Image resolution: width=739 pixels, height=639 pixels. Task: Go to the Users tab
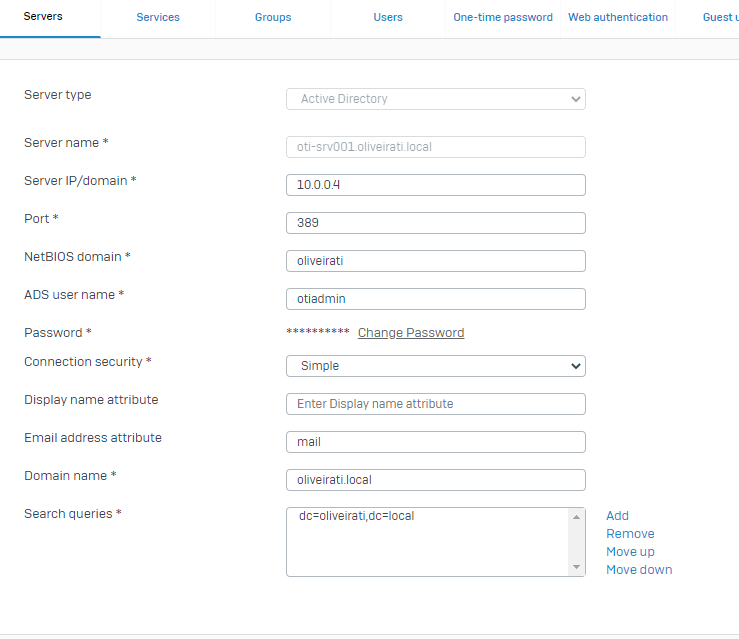pos(388,17)
